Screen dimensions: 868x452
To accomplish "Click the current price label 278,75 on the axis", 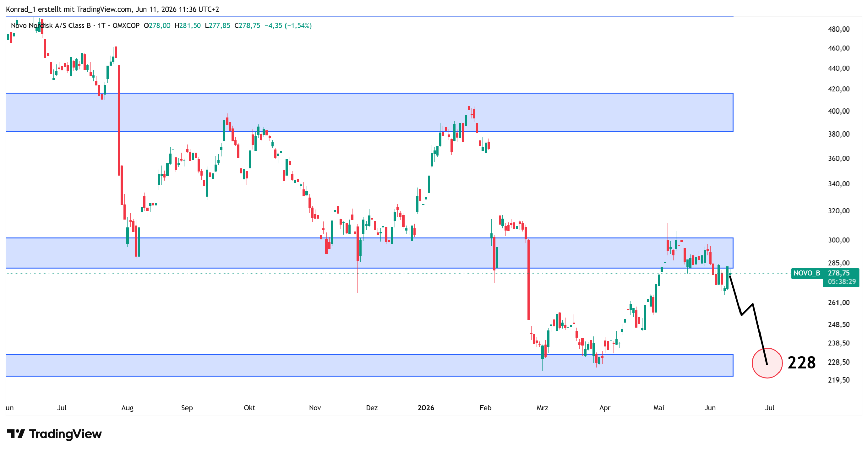I will pyautogui.click(x=839, y=273).
